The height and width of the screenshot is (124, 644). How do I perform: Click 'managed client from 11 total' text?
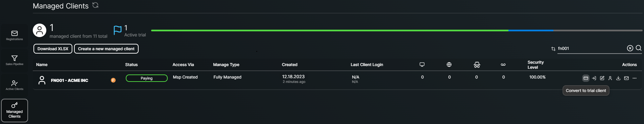78,36
